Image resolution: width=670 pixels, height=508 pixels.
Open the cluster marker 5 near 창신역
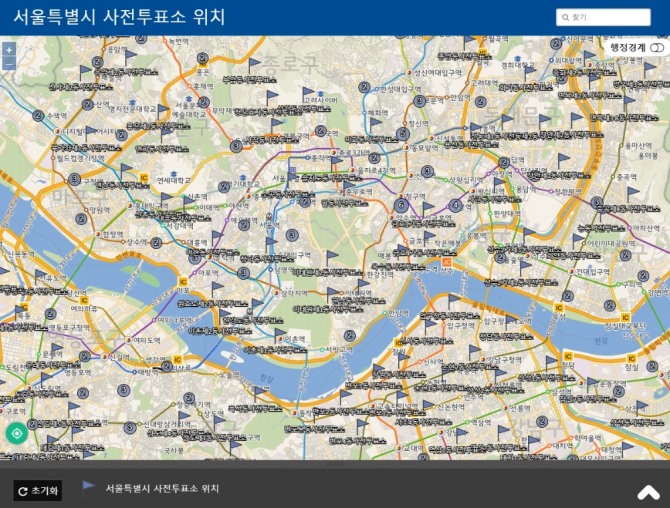(x=402, y=134)
